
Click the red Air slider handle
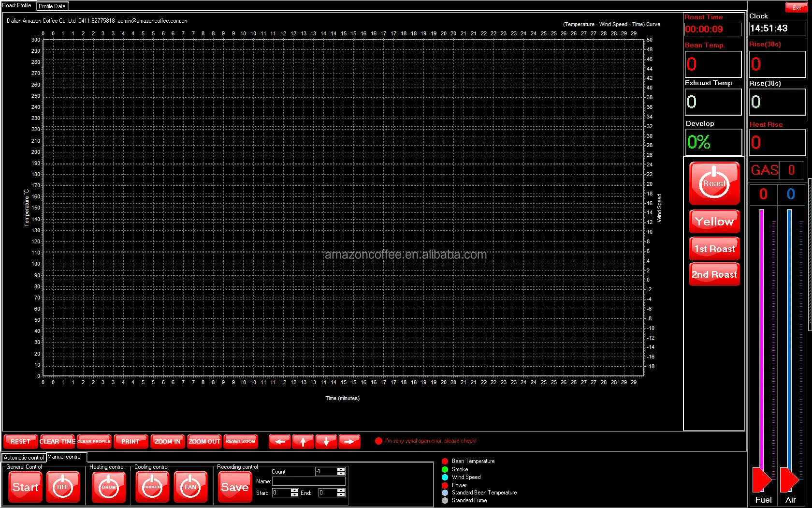pyautogui.click(x=789, y=479)
